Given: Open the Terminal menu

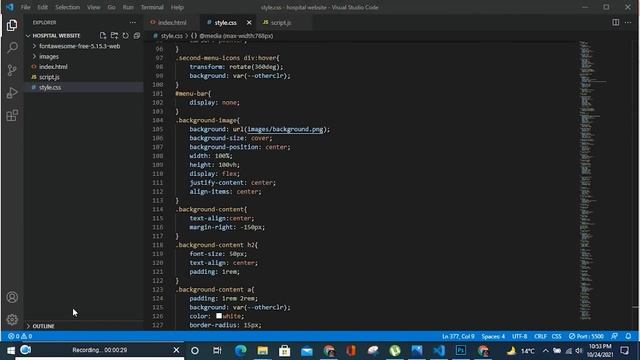Looking at the screenshot, I should pos(152,7).
